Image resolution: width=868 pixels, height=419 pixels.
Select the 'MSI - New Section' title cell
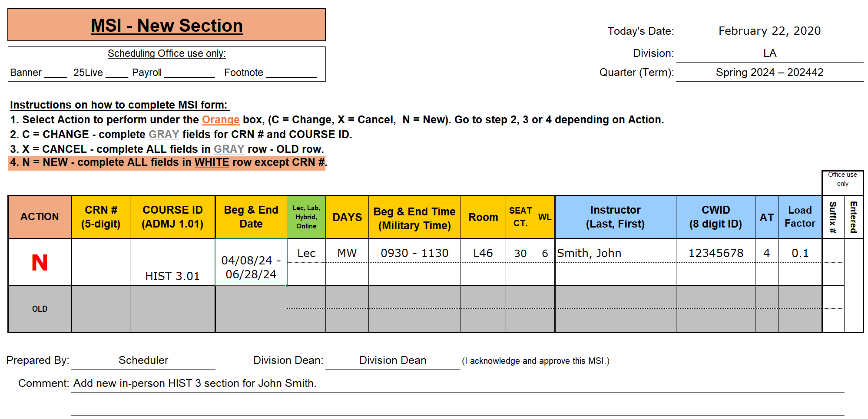pos(166,25)
